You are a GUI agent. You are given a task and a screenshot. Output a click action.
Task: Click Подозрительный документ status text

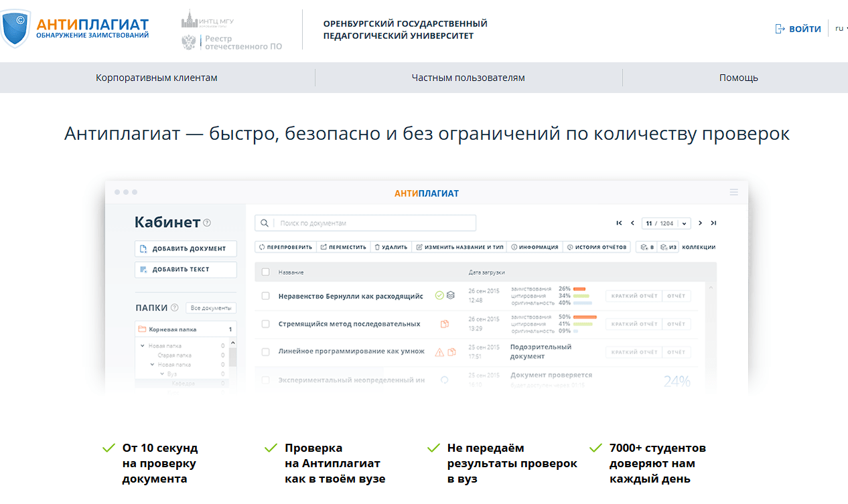[x=541, y=351]
